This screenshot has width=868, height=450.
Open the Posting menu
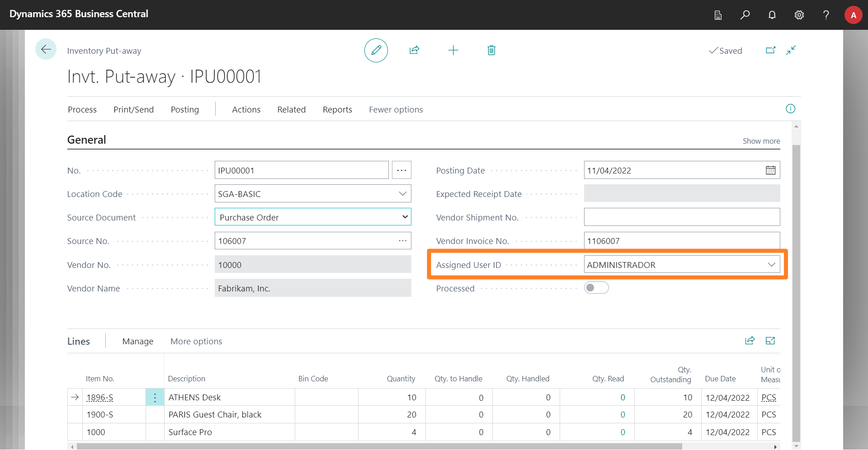185,109
